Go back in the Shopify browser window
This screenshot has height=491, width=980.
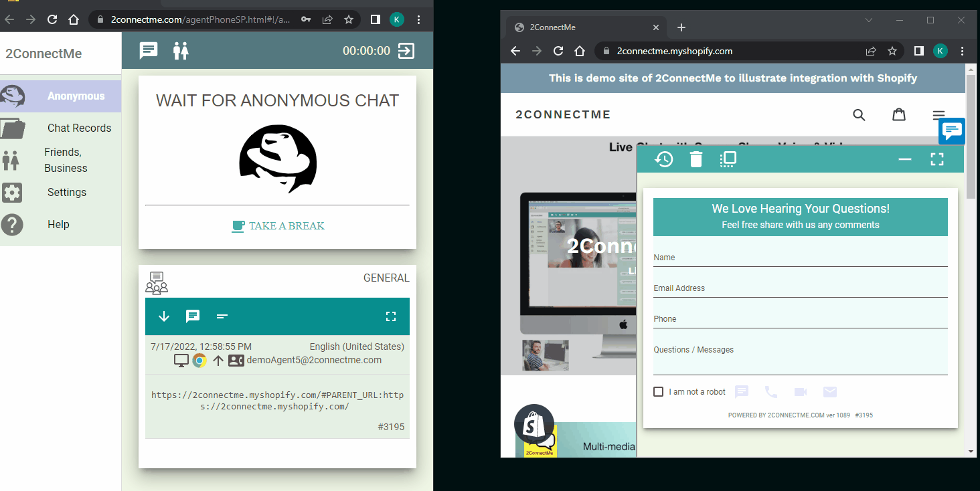click(x=515, y=51)
